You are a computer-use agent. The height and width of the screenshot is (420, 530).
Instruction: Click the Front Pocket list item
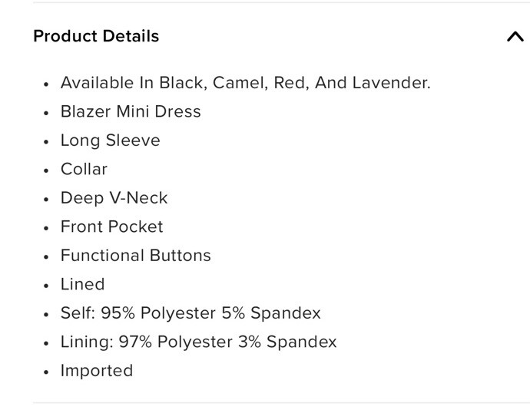point(111,227)
